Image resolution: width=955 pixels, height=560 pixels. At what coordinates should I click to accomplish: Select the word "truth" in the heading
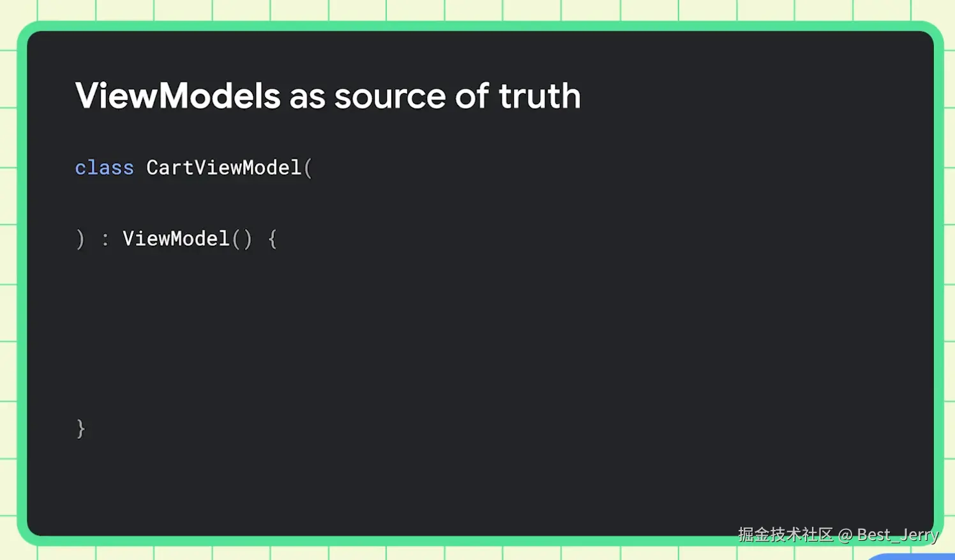pos(539,96)
